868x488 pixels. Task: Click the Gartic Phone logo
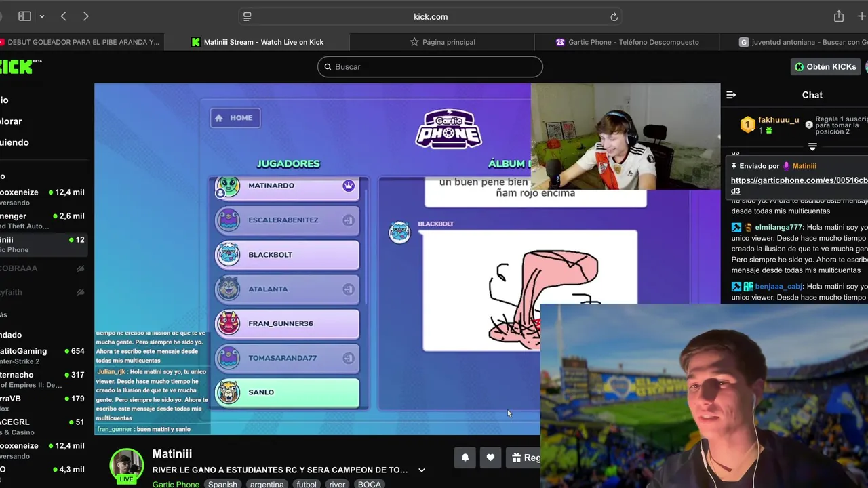[x=448, y=129]
